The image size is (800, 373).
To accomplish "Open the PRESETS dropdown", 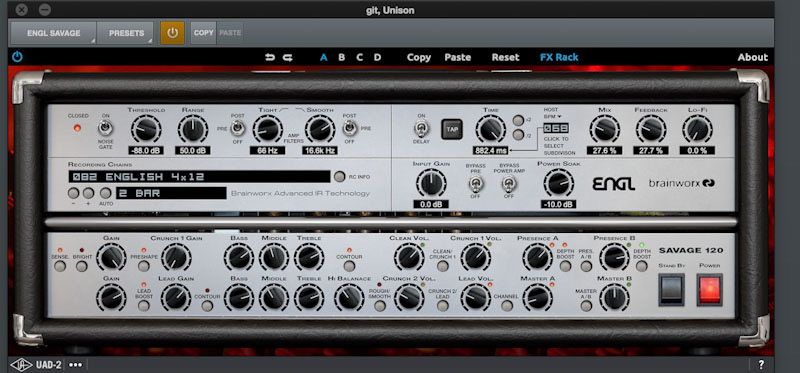I will point(126,33).
